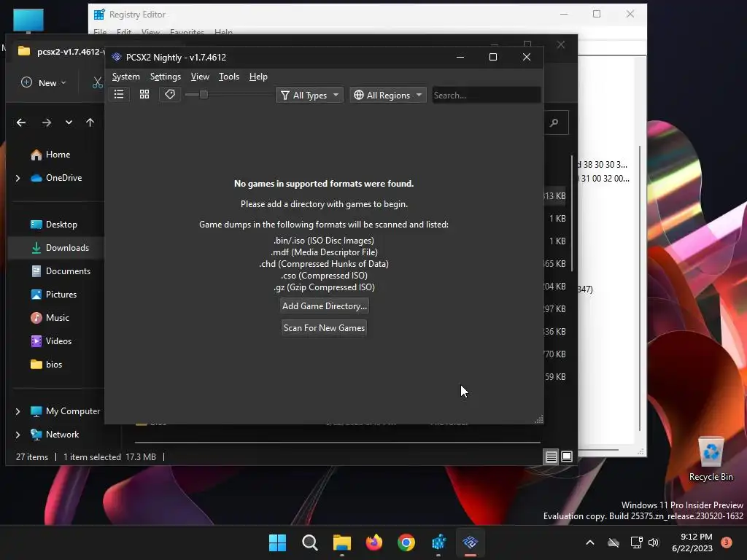Open Registry Editor from taskbar
This screenshot has width=747, height=560.
point(438,542)
